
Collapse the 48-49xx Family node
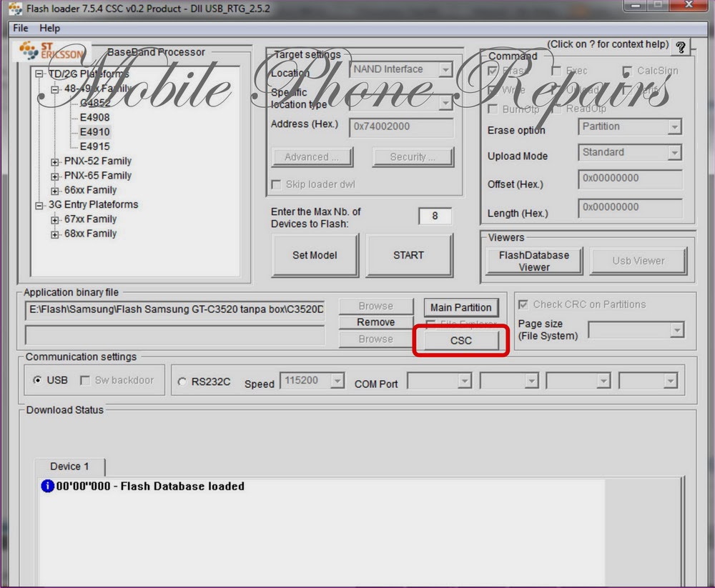pyautogui.click(x=55, y=89)
